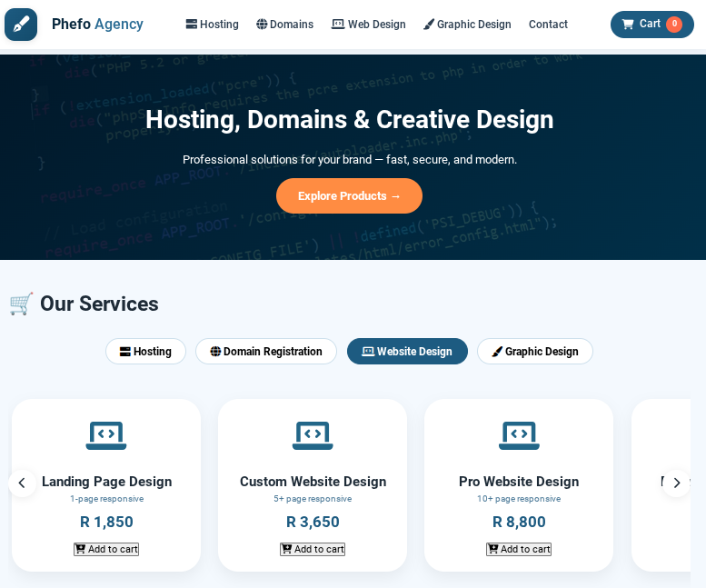706x588 pixels.
Task: Click the R 1,850 price
Action: click(x=106, y=522)
